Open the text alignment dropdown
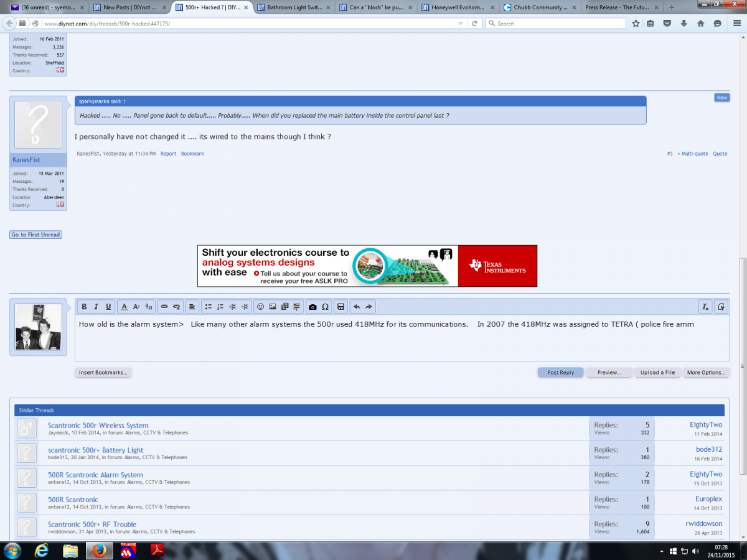The height and width of the screenshot is (560, 747). click(x=192, y=307)
